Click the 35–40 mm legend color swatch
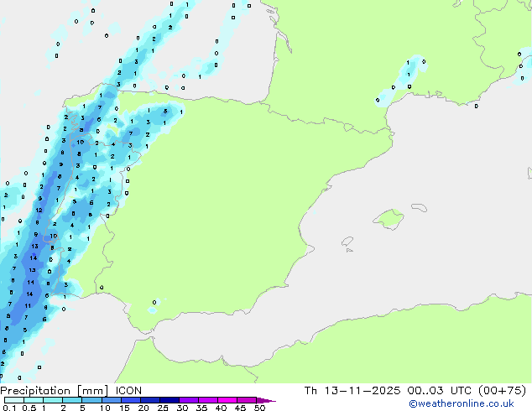The height and width of the screenshot is (411, 532). coord(207,400)
